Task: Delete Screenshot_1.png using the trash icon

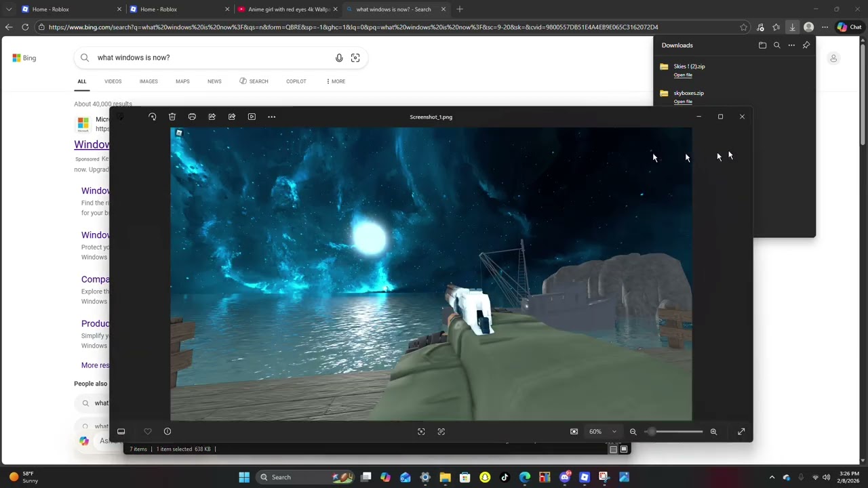Action: pos(172,117)
